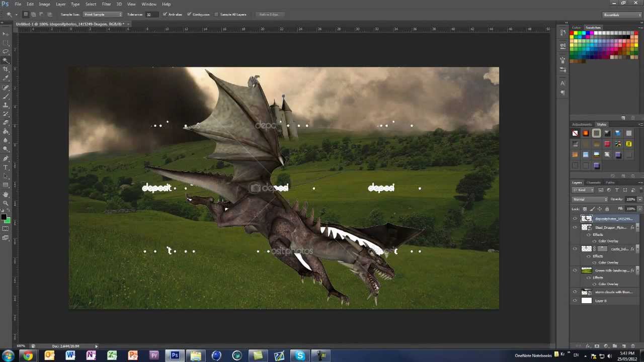Click the add layer mask icon
The width and height of the screenshot is (644, 362).
(x=597, y=346)
